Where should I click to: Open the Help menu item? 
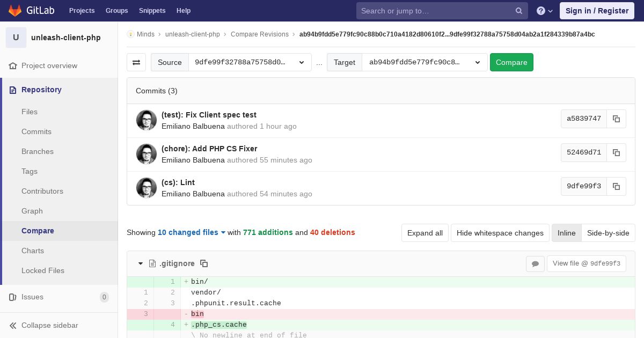click(184, 11)
